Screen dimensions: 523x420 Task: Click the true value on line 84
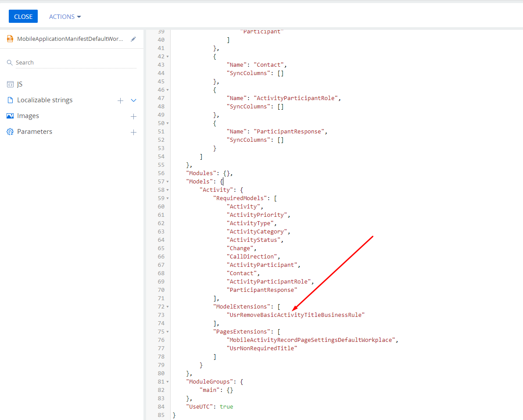point(226,407)
